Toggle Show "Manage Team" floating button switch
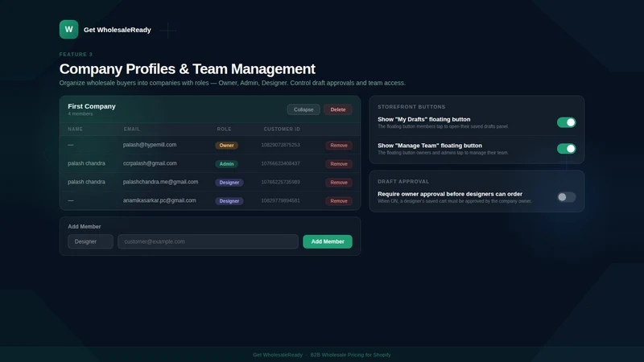The height and width of the screenshot is (362, 644). click(x=566, y=149)
